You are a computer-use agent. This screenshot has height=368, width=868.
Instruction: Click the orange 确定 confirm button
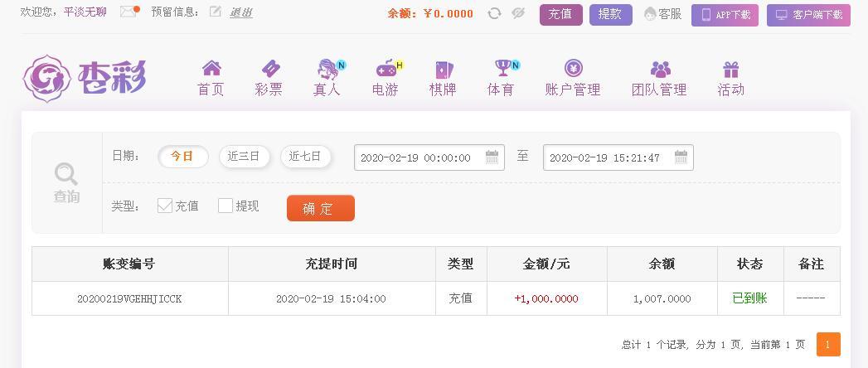pyautogui.click(x=321, y=208)
